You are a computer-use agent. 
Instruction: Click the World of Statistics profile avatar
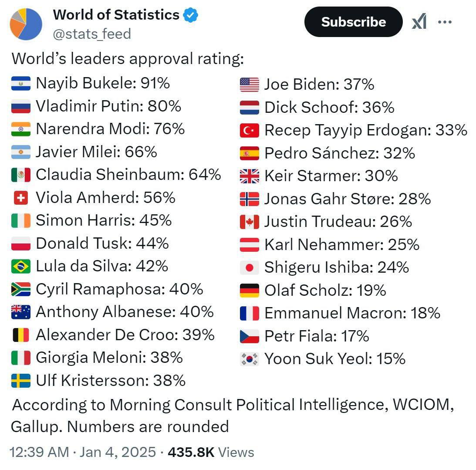[26, 24]
